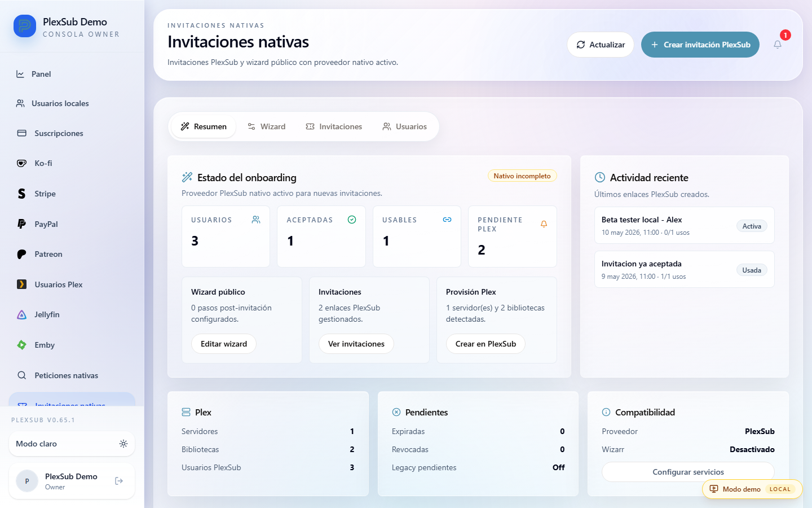The image size is (812, 508).
Task: Click the Plex chevron icon in sidebar
Action: [22, 284]
